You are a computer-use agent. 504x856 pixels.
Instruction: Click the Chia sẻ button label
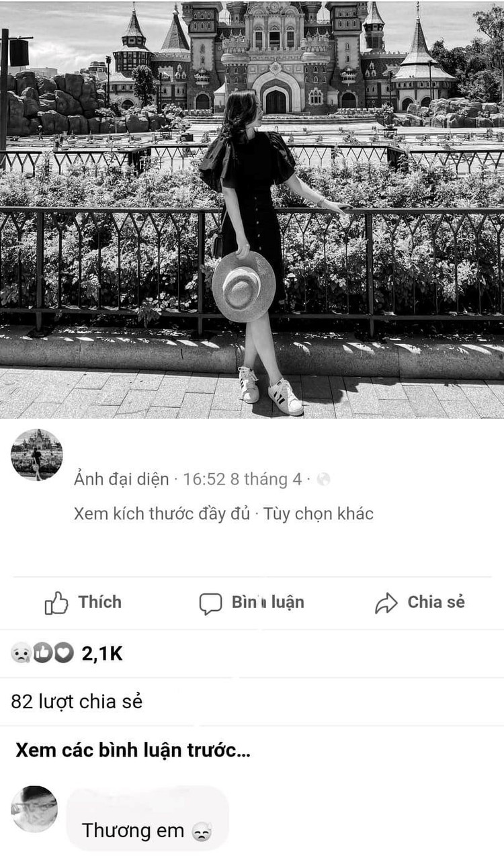tap(436, 602)
